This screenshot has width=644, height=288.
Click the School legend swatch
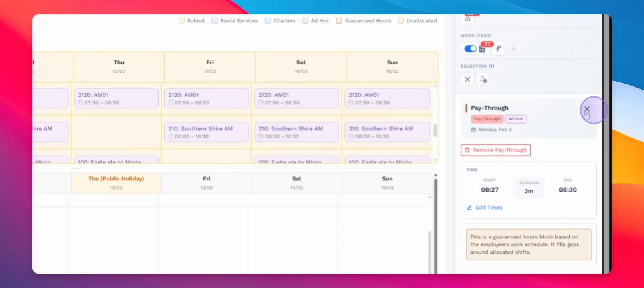pyautogui.click(x=182, y=20)
